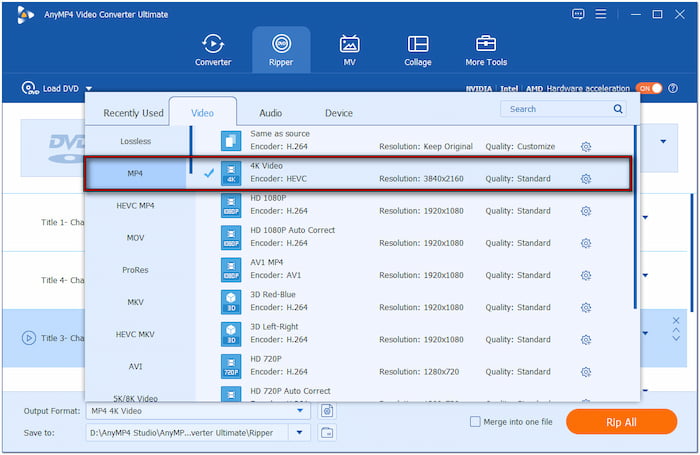Open the Collage module
Viewport: 700px width, 455px height.
pyautogui.click(x=418, y=50)
